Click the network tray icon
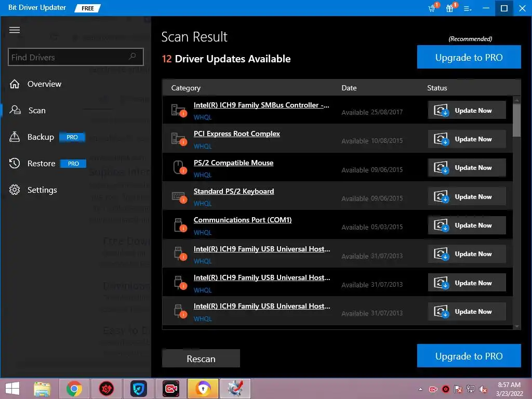Viewport: 532px width, 399px height. (x=471, y=389)
